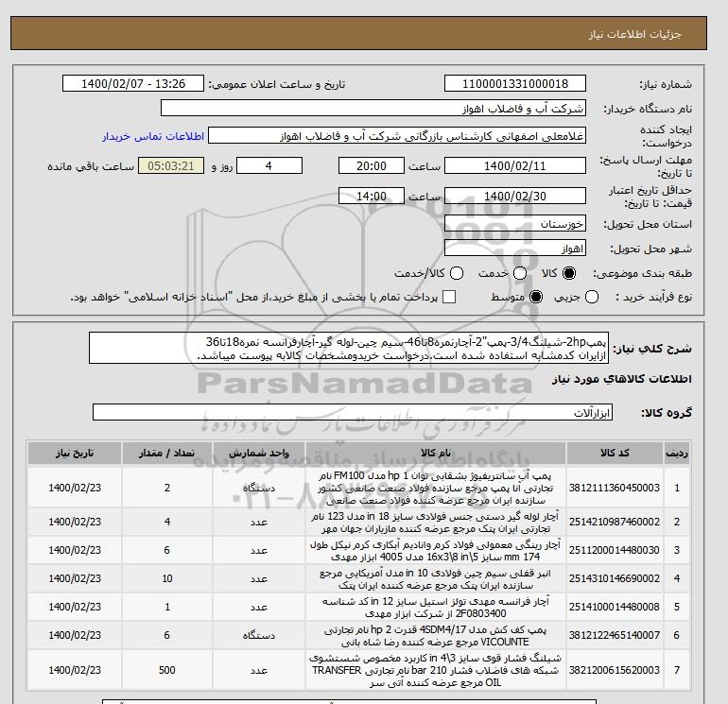Click the deadline time field 20:00

[x=372, y=165]
